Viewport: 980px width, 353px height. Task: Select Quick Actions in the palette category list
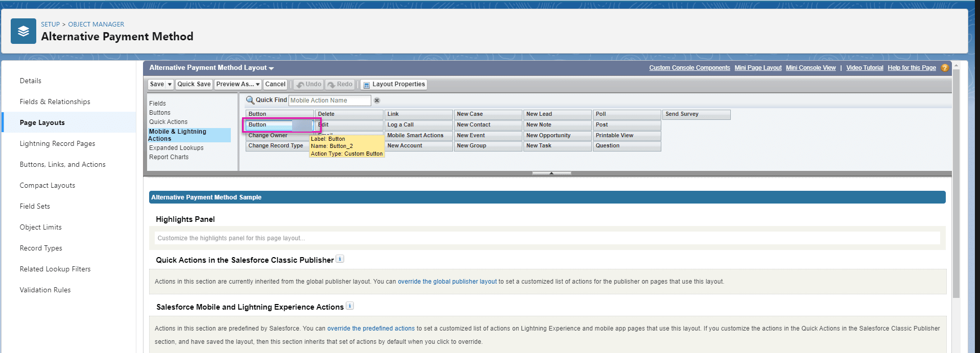point(168,122)
